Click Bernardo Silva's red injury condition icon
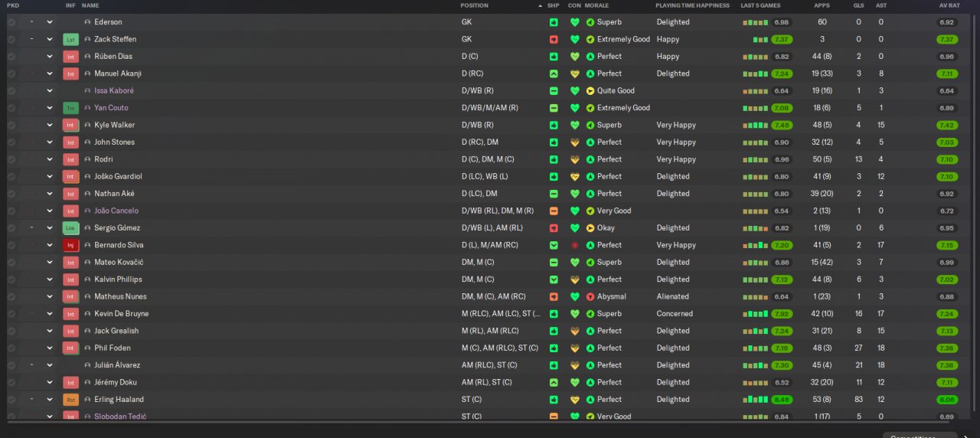Image resolution: width=980 pixels, height=438 pixels. [x=575, y=245]
